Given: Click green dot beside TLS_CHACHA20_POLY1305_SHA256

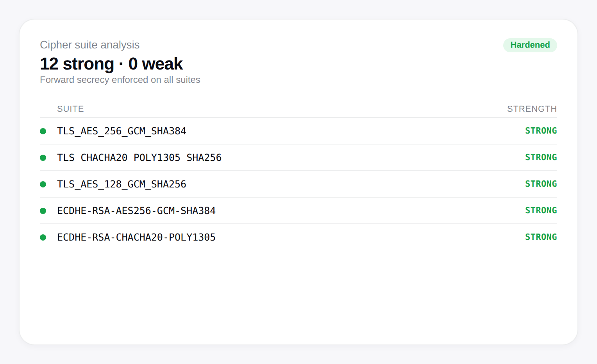Looking at the screenshot, I should (43, 158).
